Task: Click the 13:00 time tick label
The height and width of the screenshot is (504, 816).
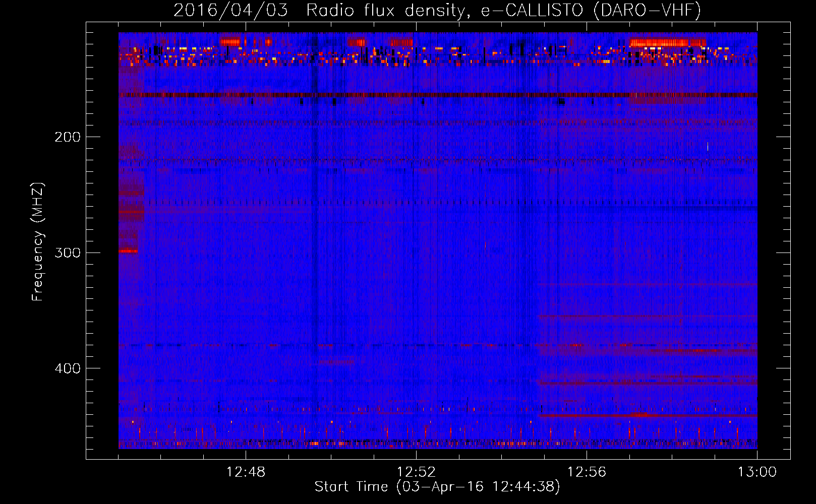Action: 757,472
